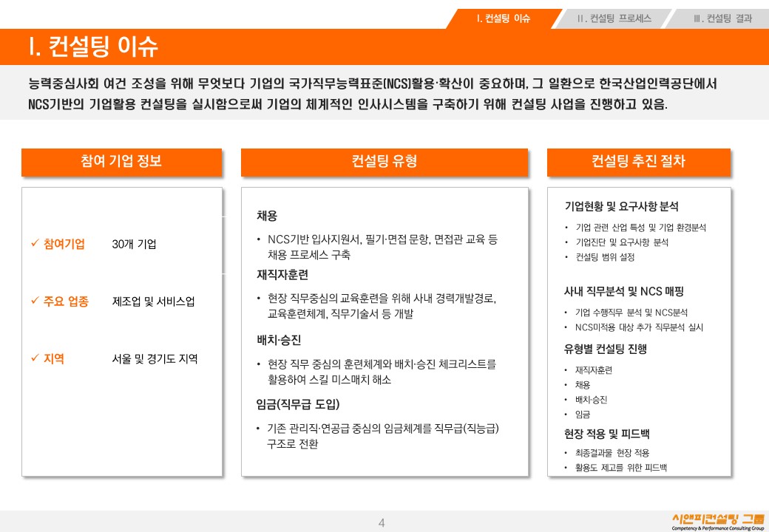Click the 시앤피컨설팅 그룹 logo
Image resolution: width=769 pixels, height=532 pixels.
[x=717, y=522]
